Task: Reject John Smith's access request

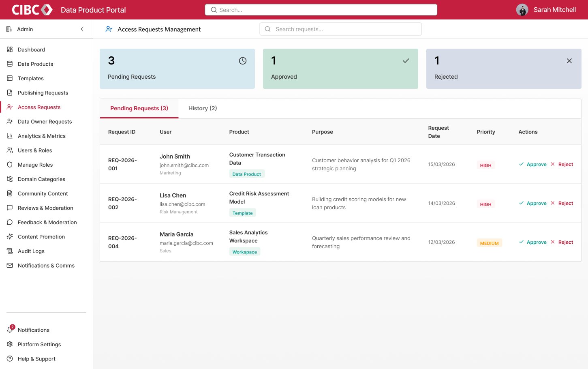Action: tap(562, 164)
